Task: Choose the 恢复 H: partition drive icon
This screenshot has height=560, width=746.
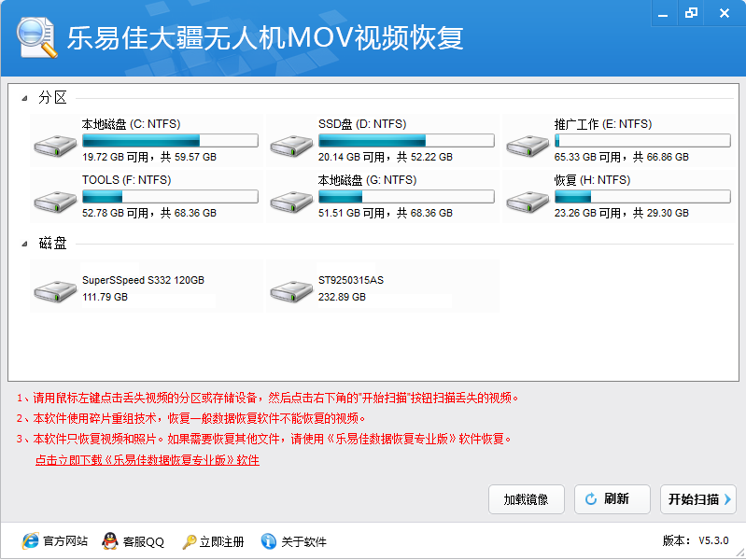Action: (x=528, y=202)
